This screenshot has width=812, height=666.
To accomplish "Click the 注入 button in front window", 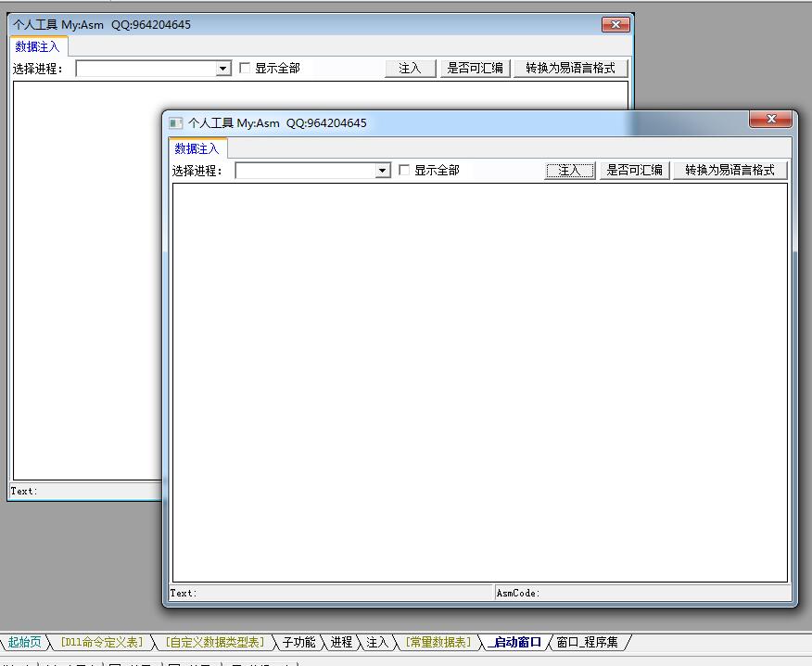I will (x=570, y=171).
